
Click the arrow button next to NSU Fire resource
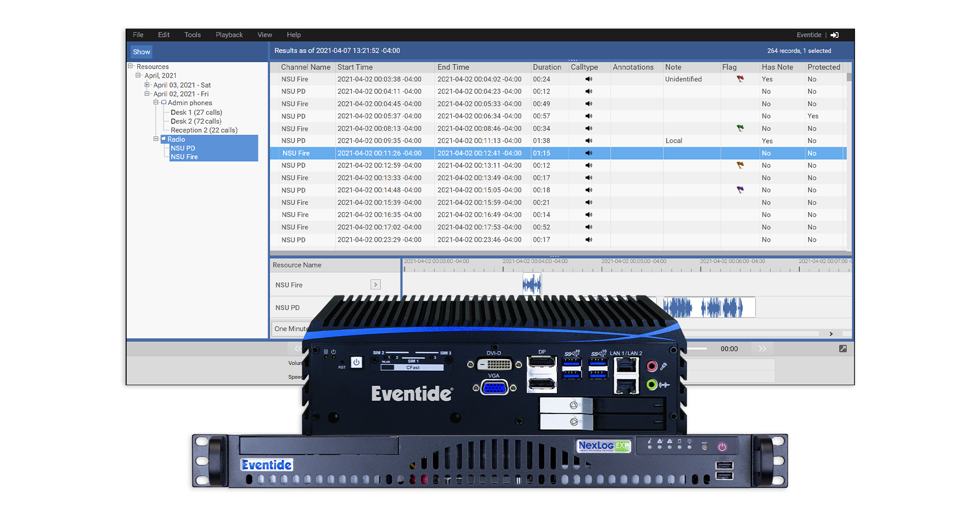coord(376,284)
